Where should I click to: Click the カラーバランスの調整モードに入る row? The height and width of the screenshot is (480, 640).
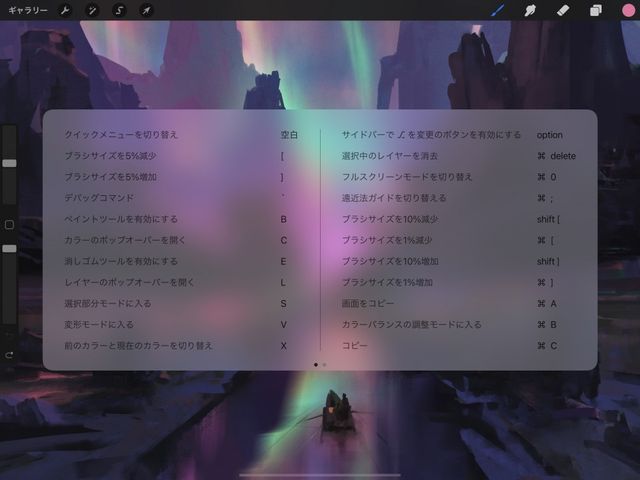tap(459, 324)
